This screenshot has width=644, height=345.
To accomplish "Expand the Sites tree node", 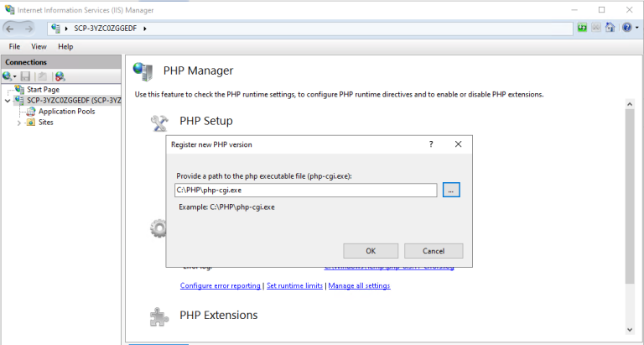I will [x=18, y=123].
